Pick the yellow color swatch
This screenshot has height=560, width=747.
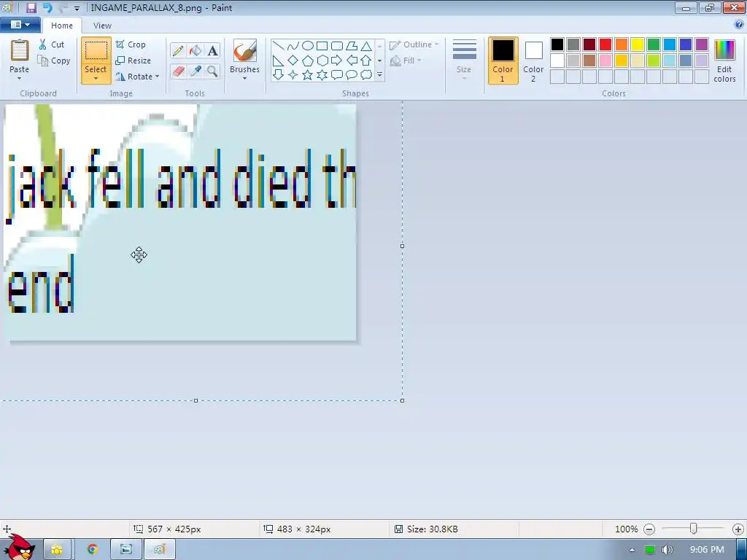click(638, 44)
